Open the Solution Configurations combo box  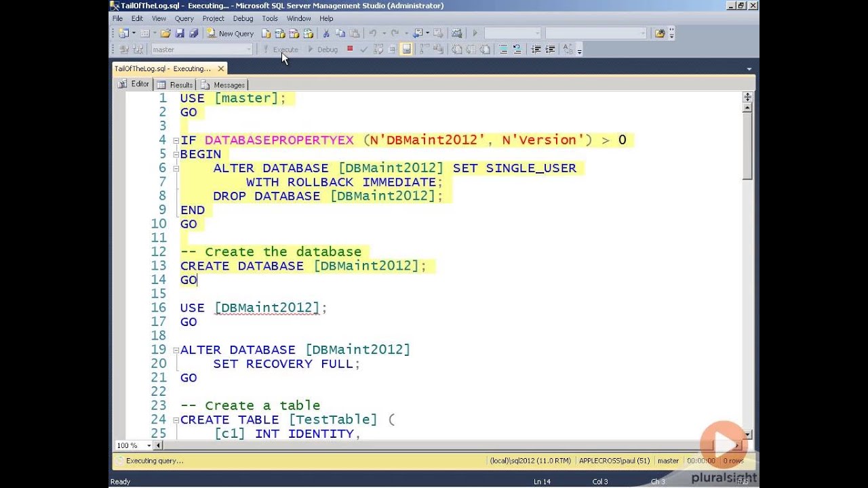513,33
